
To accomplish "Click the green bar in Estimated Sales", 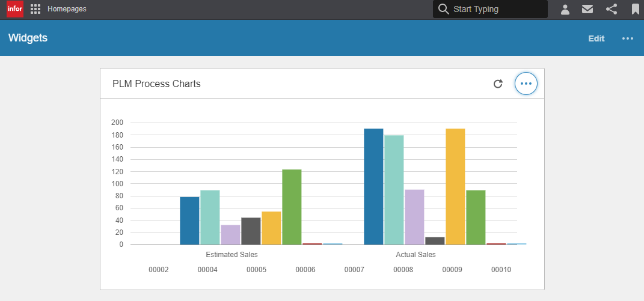I will 292,207.
